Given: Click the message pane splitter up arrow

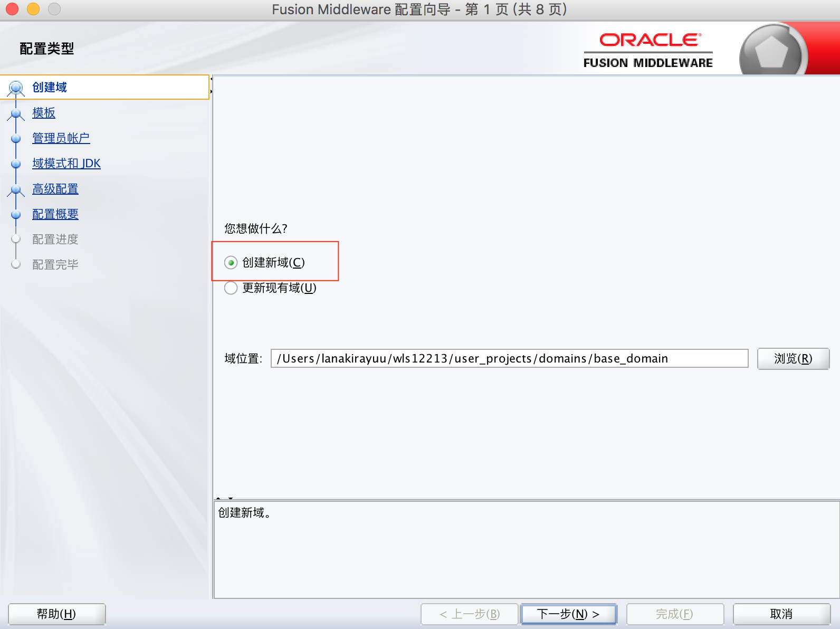Looking at the screenshot, I should pos(218,498).
